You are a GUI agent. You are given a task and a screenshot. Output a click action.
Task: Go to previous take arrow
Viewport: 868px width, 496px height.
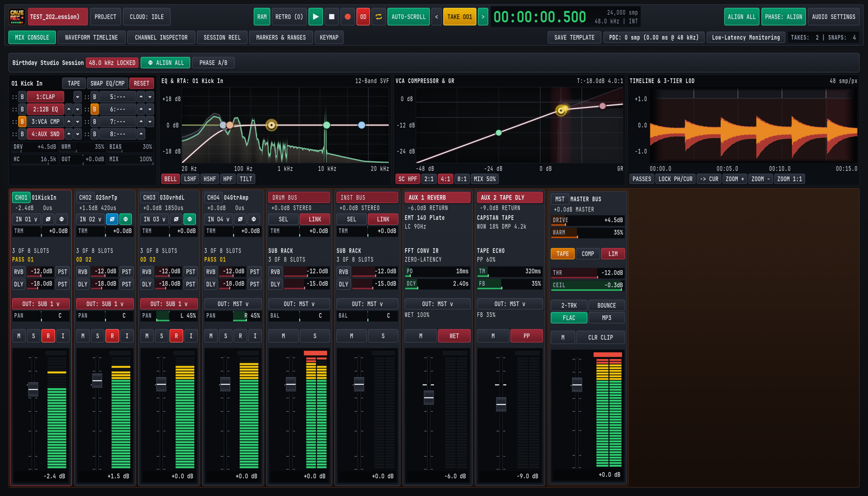pyautogui.click(x=437, y=17)
